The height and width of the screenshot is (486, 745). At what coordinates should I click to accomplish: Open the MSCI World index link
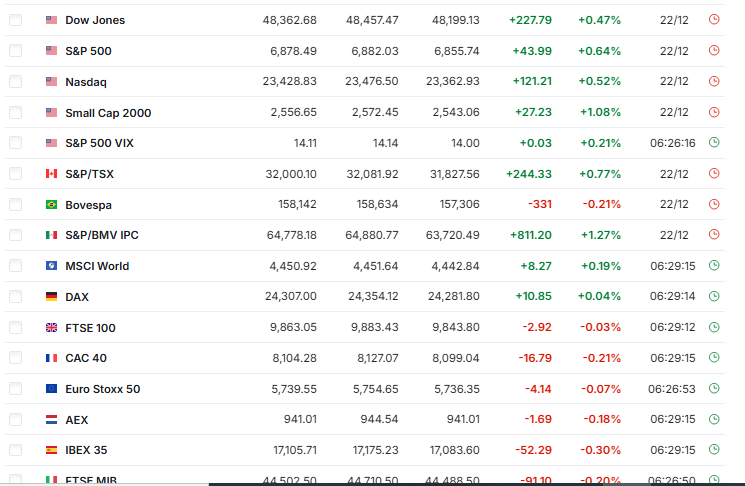[x=97, y=266]
